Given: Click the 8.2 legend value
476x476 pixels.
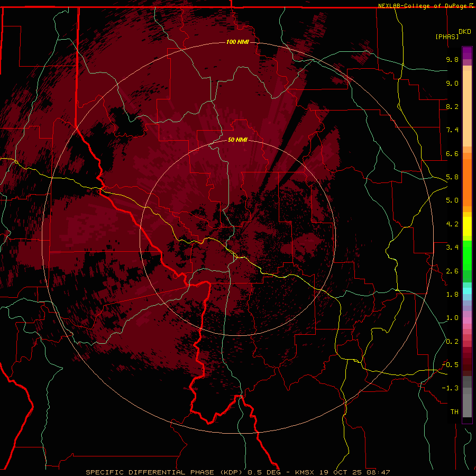Looking at the screenshot, I should coord(452,106).
